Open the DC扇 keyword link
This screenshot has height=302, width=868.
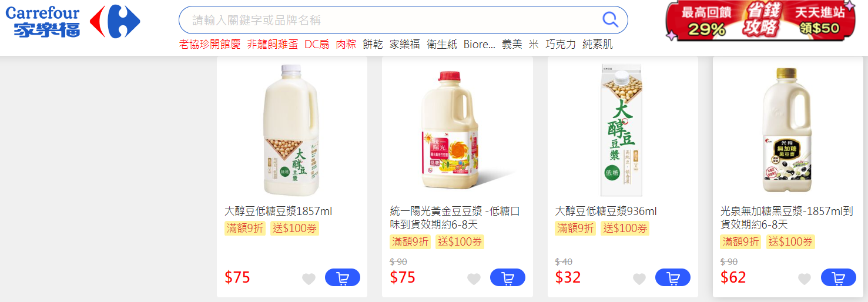[x=317, y=44]
